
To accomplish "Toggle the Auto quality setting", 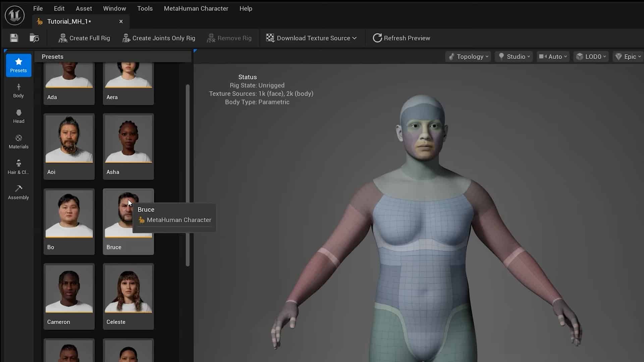I will [x=552, y=56].
